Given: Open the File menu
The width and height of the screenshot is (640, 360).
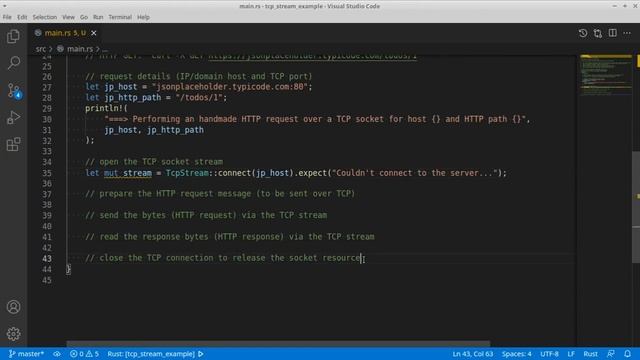Looking at the screenshot, I should (x=7, y=17).
